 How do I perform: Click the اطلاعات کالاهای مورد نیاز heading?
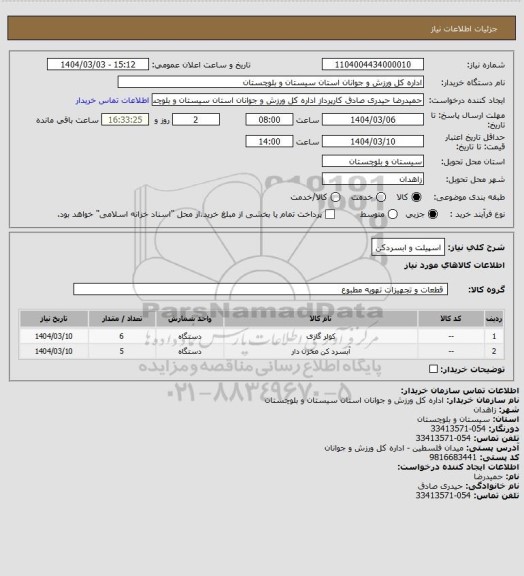coord(455,265)
